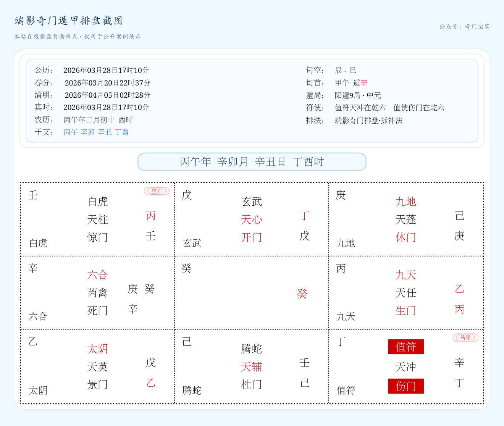Click the blue 干支 value 丙午 辛卯 辛丑 丁酉
The height and width of the screenshot is (426, 504).
point(96,132)
